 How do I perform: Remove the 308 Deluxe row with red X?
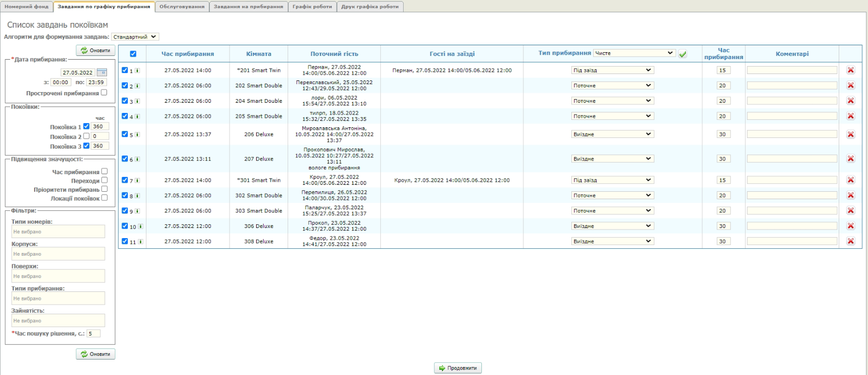coord(850,241)
